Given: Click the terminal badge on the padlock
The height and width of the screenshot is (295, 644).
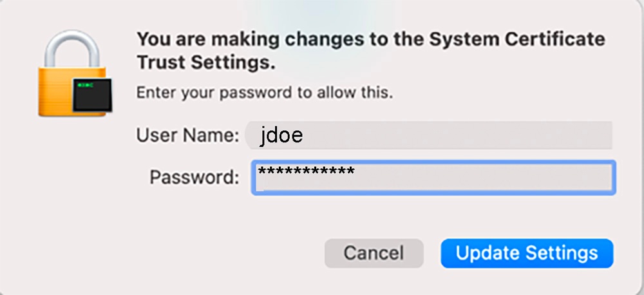Looking at the screenshot, I should (x=90, y=95).
